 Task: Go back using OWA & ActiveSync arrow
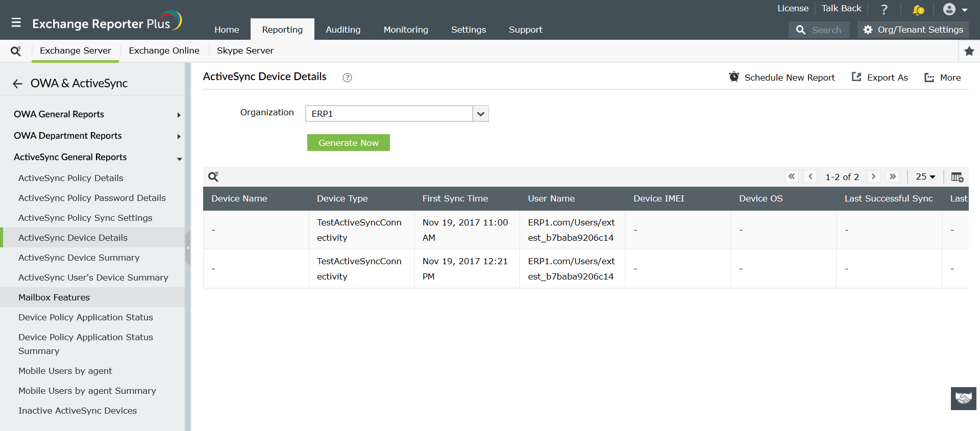[x=18, y=84]
